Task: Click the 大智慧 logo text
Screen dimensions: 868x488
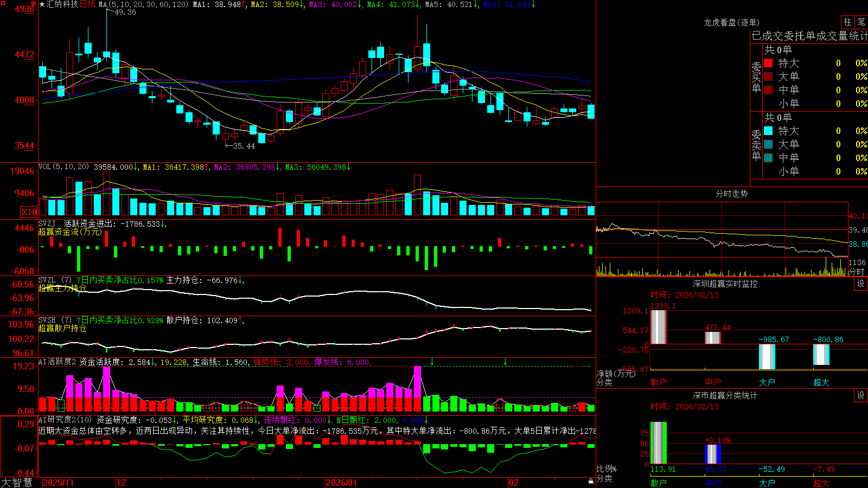Action: pyautogui.click(x=17, y=482)
